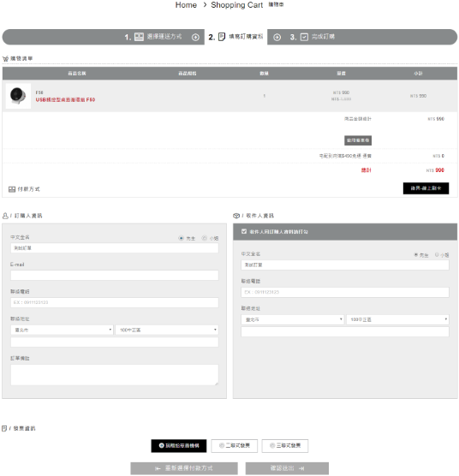
Task: Select 三聯式發票 invoice radio option
Action: pyautogui.click(x=285, y=446)
